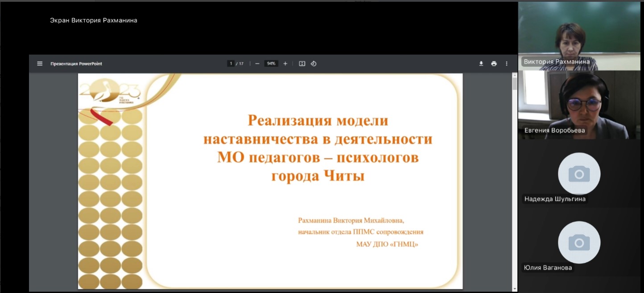Click the zoom out minus icon
Screen dimensions: 644x293
[257, 64]
